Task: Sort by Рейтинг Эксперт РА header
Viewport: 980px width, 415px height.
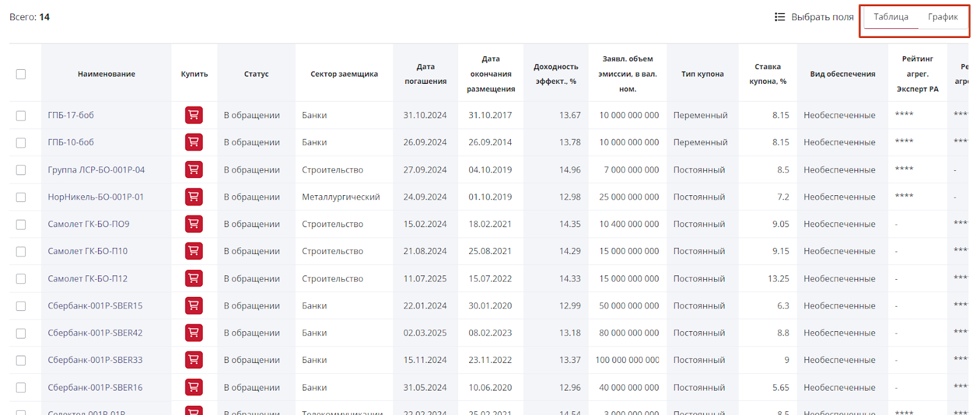Action: pos(918,74)
